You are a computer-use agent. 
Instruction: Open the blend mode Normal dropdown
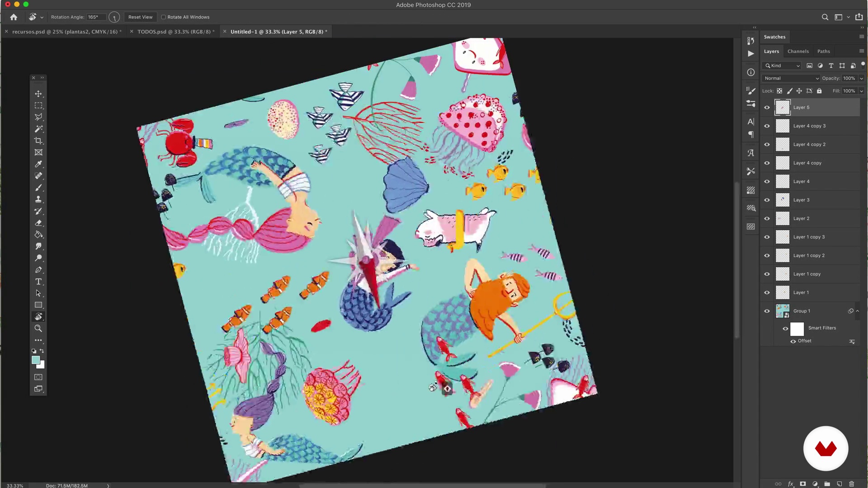[791, 78]
